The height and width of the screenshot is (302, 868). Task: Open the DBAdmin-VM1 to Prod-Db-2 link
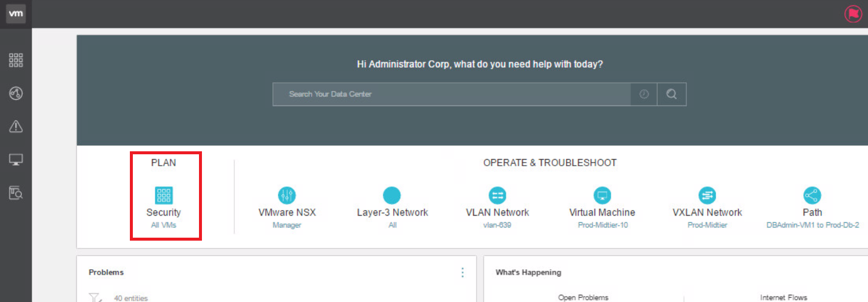click(x=813, y=225)
